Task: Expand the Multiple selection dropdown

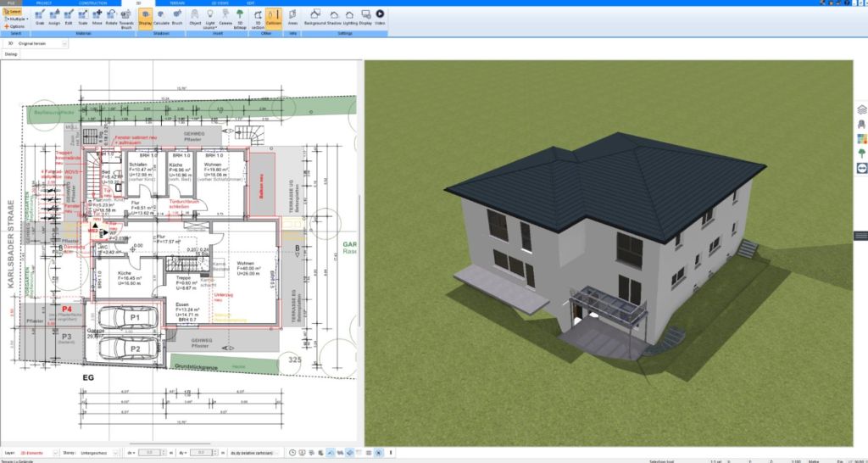Action: coord(16,19)
